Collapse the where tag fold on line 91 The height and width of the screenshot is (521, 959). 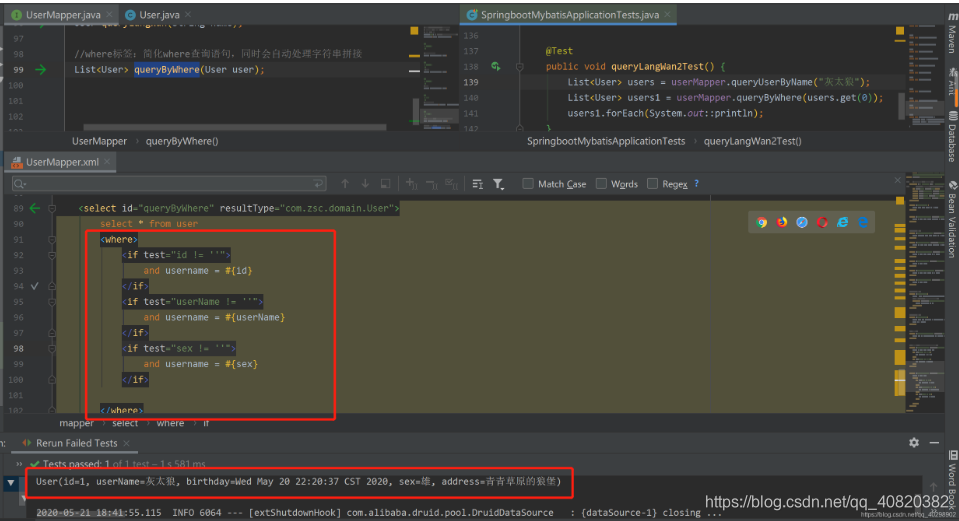pos(52,240)
